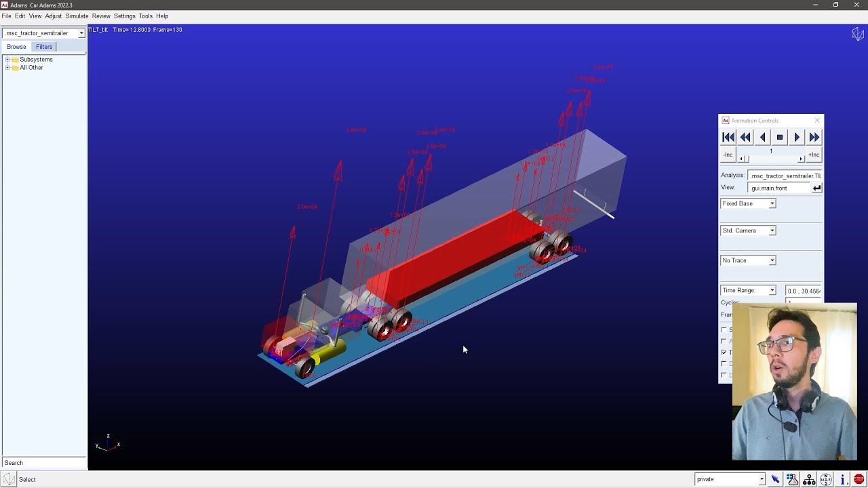Open the Tools menu

tap(146, 16)
